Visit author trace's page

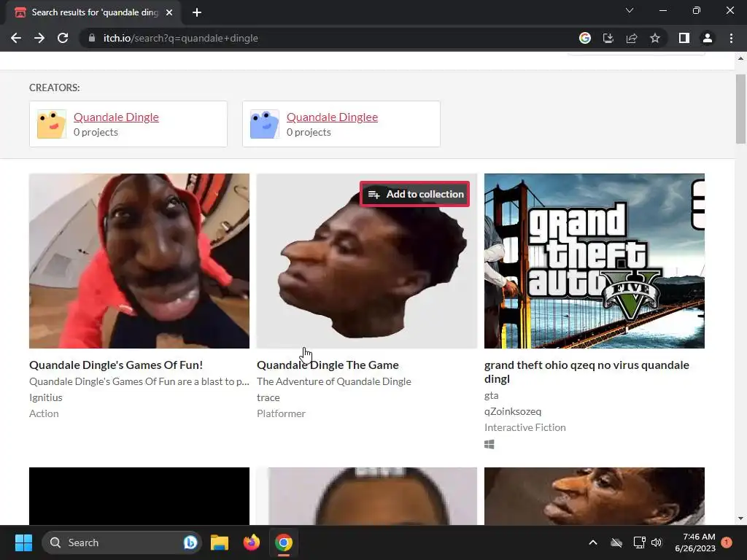pyautogui.click(x=268, y=397)
